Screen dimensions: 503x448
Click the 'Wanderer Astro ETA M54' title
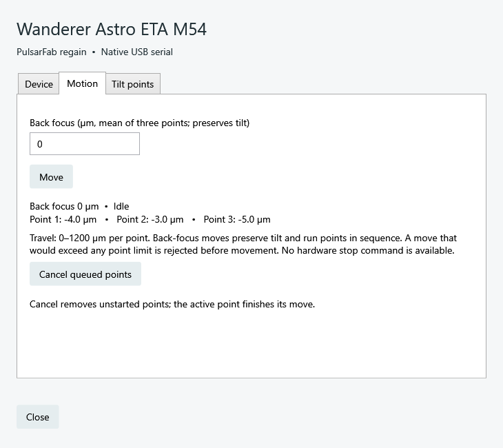112,29
